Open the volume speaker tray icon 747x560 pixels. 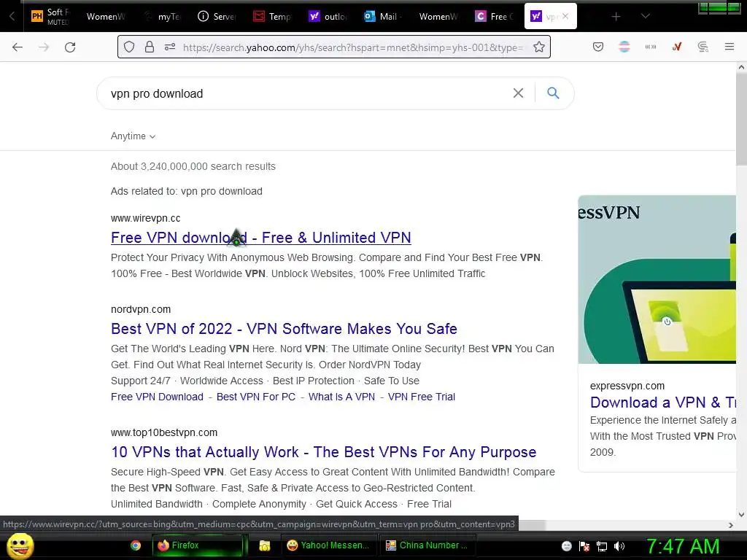tap(619, 546)
